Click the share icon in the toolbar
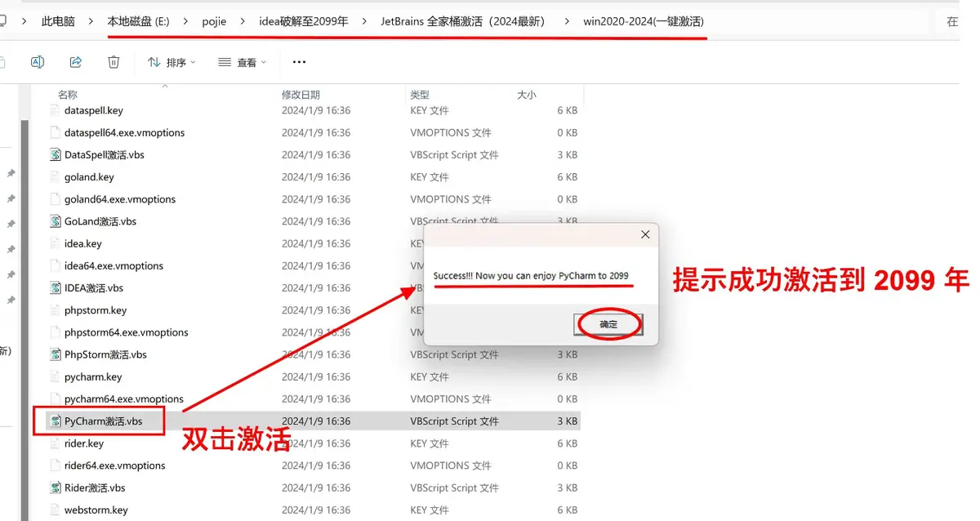This screenshot has width=980, height=521. click(76, 62)
